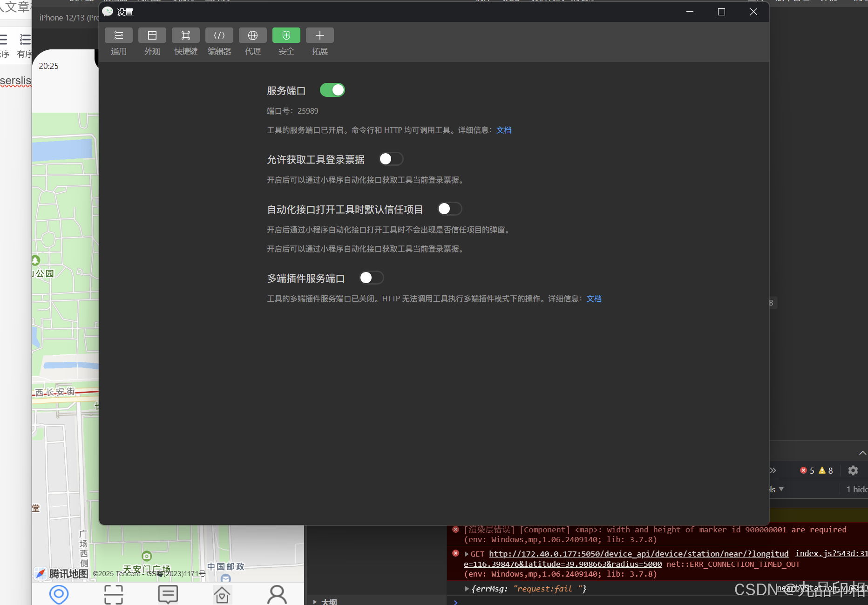Tap the message tab icon in simulator
This screenshot has height=605, width=868.
(x=168, y=594)
